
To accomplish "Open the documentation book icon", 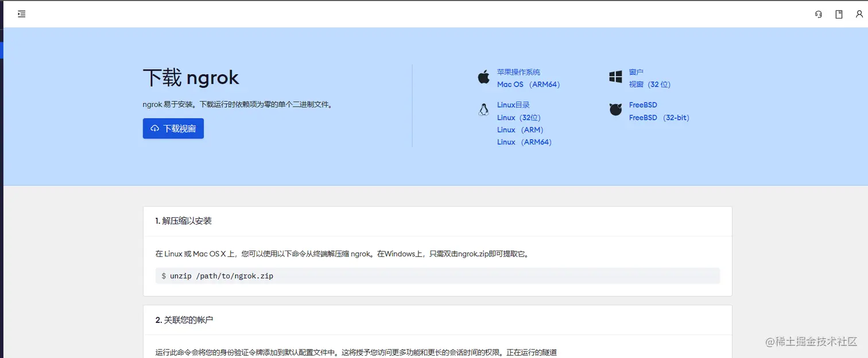I will click(x=839, y=14).
